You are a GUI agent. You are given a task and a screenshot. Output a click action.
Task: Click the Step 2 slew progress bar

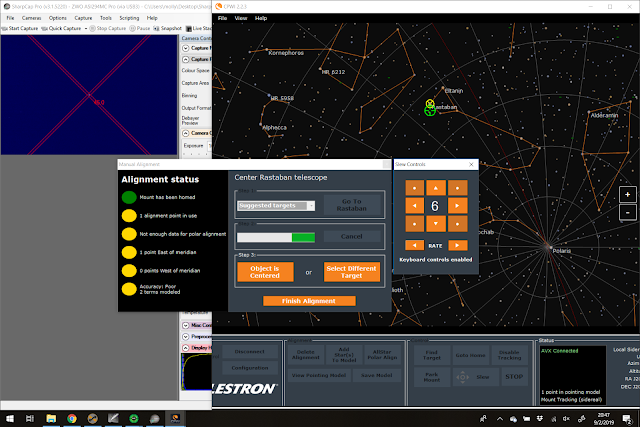point(276,238)
